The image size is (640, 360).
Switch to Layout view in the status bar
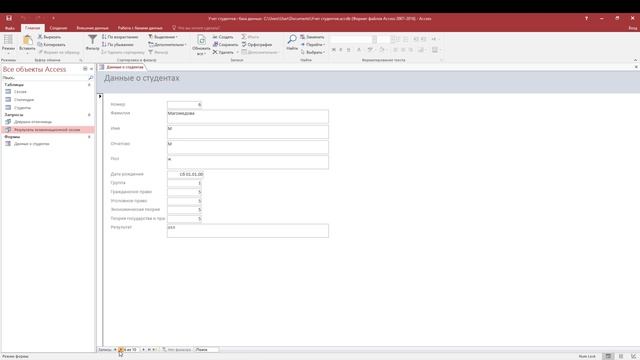tap(621, 356)
